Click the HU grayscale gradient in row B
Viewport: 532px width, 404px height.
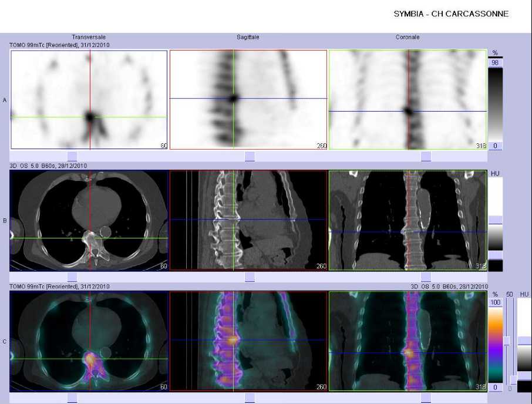point(496,237)
